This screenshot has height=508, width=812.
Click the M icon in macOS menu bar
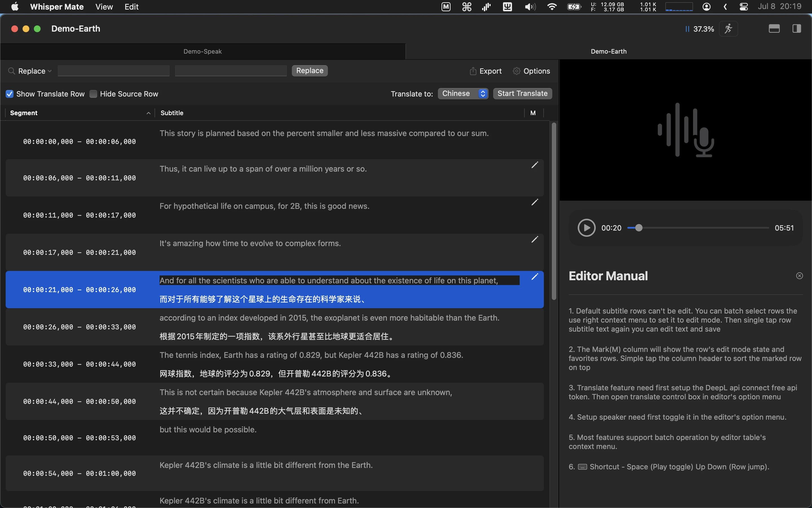click(x=446, y=7)
